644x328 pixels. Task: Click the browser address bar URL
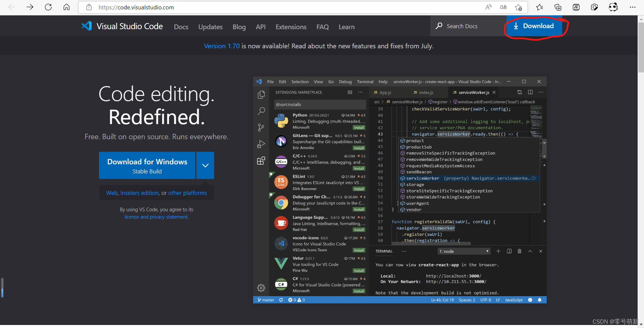pos(136,7)
